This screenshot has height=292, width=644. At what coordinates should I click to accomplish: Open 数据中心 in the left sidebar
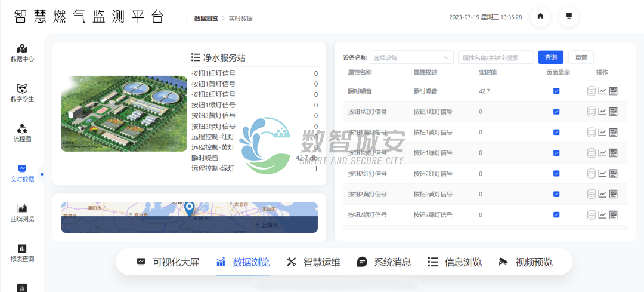tap(22, 53)
